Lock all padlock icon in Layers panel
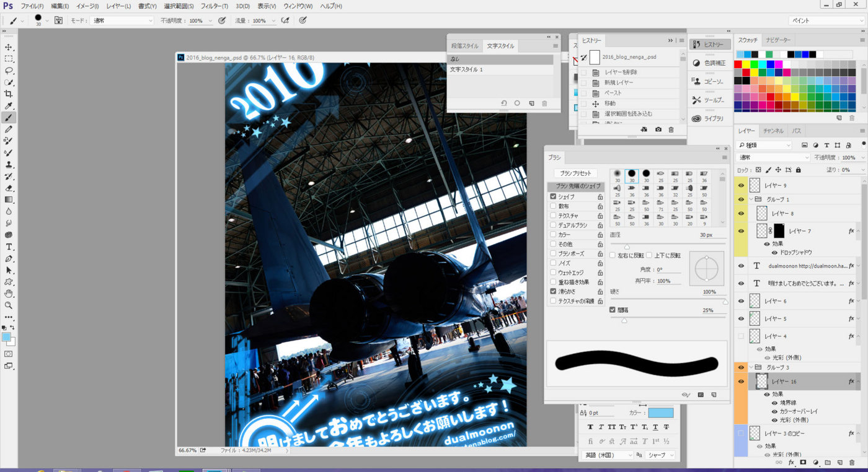The width and height of the screenshot is (868, 472). pyautogui.click(x=799, y=170)
